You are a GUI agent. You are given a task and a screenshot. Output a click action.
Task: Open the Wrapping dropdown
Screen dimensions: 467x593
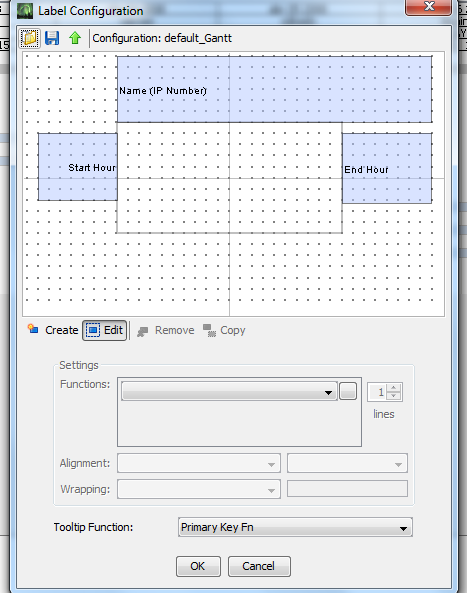click(199, 489)
